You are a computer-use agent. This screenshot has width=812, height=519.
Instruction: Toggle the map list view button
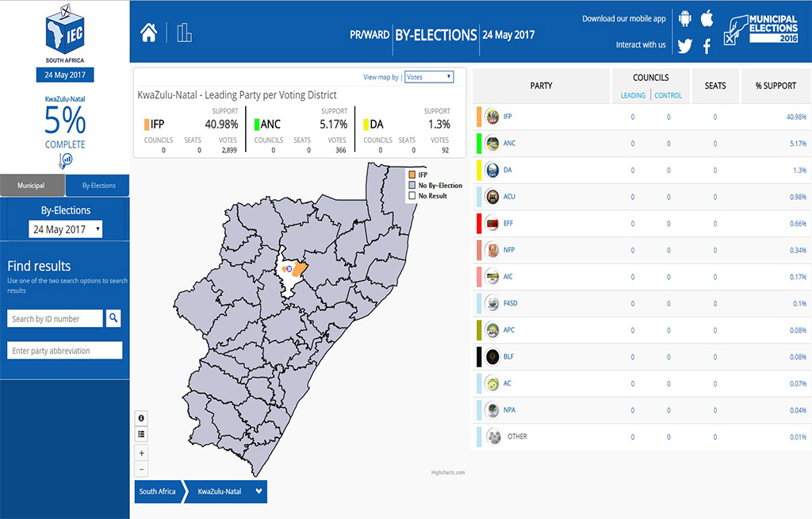tap(141, 434)
